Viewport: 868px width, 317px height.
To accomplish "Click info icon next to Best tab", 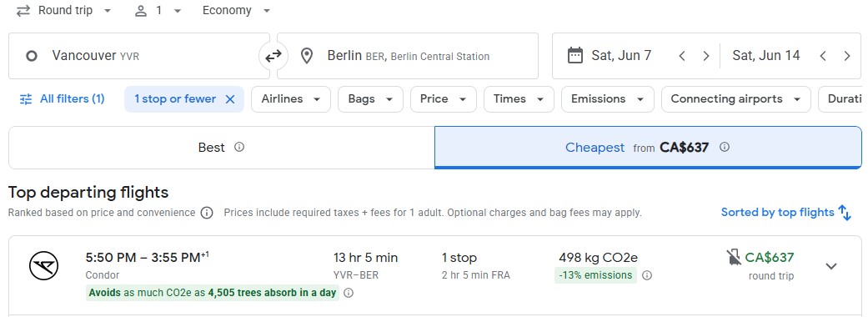I will pos(239,147).
